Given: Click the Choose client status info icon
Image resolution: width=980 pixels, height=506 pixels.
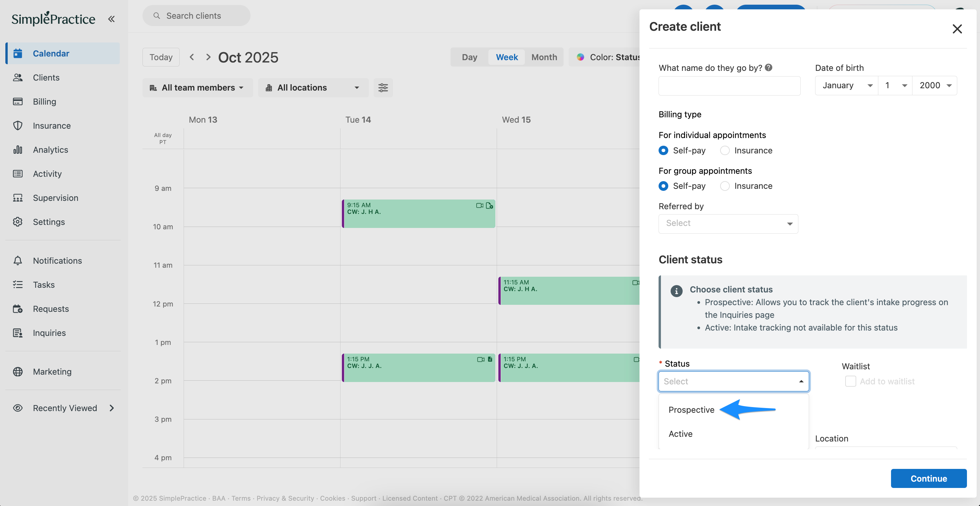Looking at the screenshot, I should (676, 291).
